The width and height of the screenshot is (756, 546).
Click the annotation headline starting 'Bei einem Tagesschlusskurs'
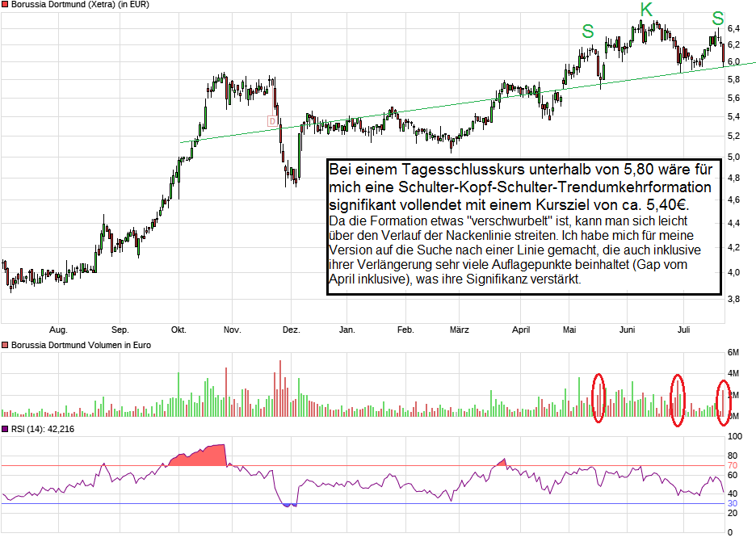pos(521,170)
